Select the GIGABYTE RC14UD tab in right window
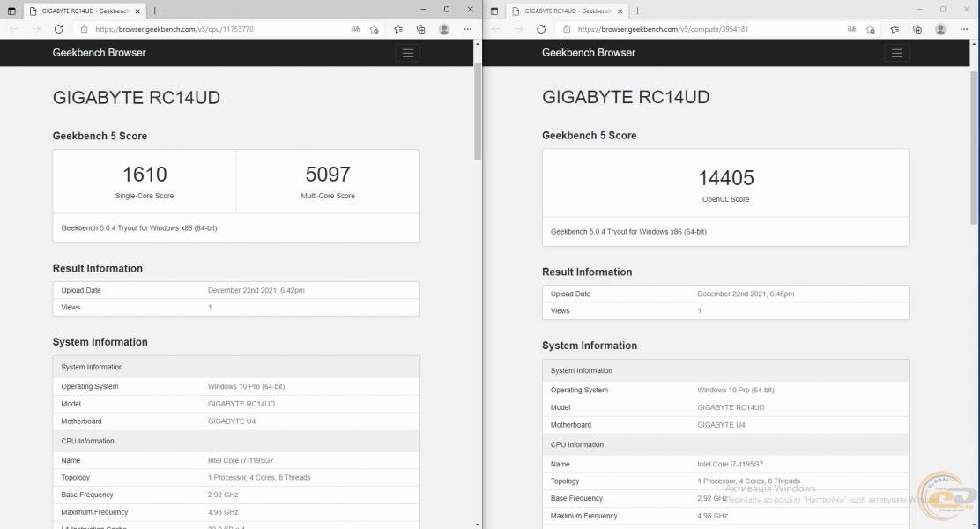The image size is (980, 529). pyautogui.click(x=567, y=11)
